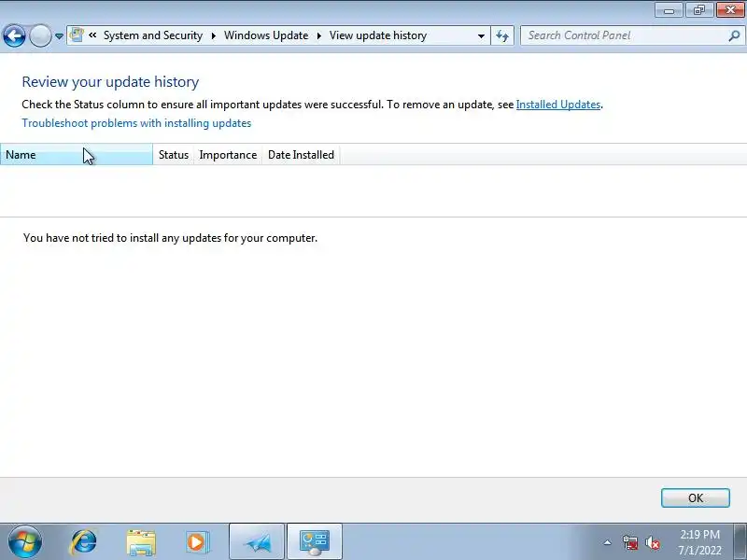Screen dimensions: 747x560
Task: Launch Internet Explorer from taskbar
Action: pos(83,542)
